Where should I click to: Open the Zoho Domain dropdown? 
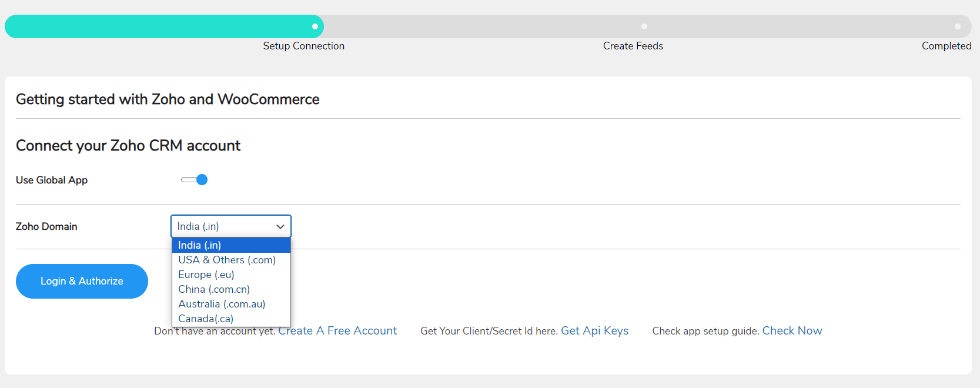tap(231, 226)
